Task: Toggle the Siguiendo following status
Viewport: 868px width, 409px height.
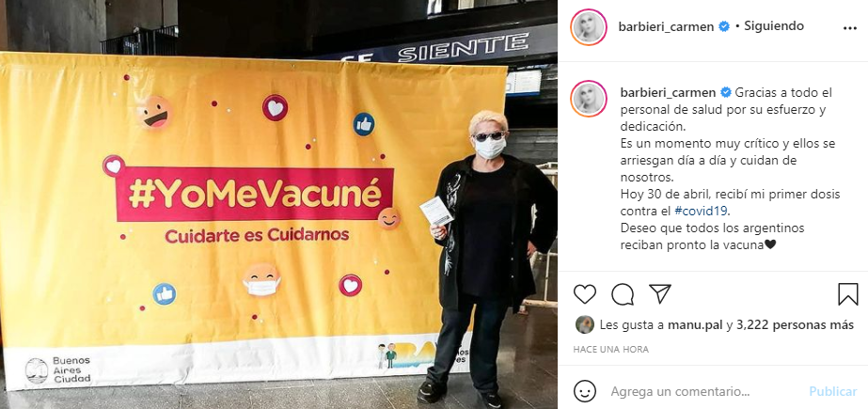Action: pyautogui.click(x=774, y=26)
